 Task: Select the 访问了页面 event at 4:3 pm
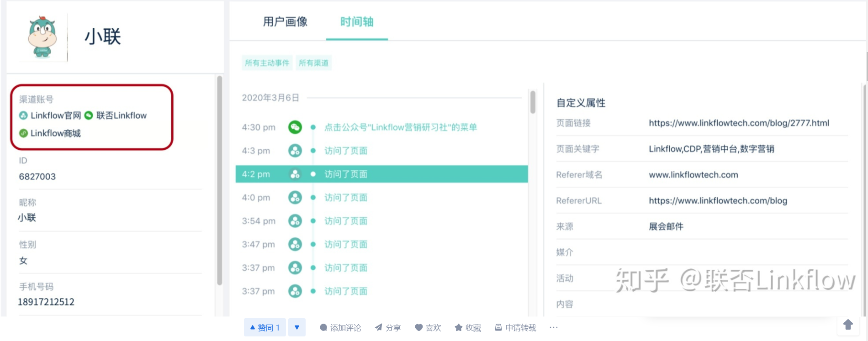pyautogui.click(x=346, y=151)
